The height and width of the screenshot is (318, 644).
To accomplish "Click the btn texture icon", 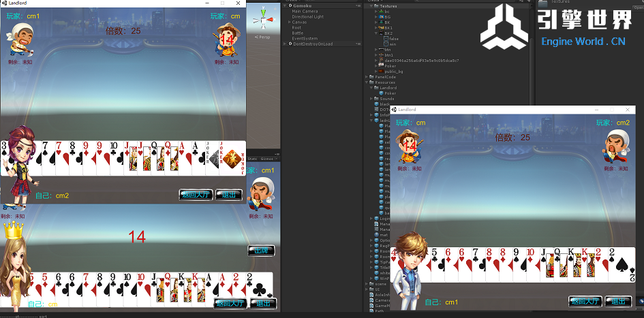I will [382, 50].
